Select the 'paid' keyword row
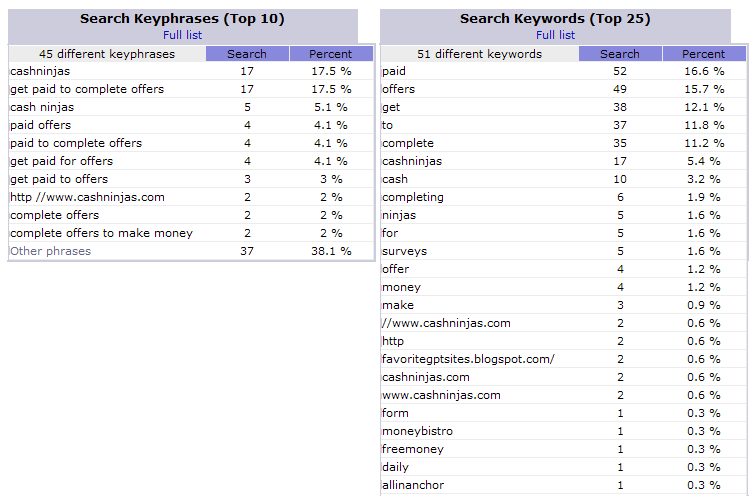The width and height of the screenshot is (756, 496). pos(563,71)
